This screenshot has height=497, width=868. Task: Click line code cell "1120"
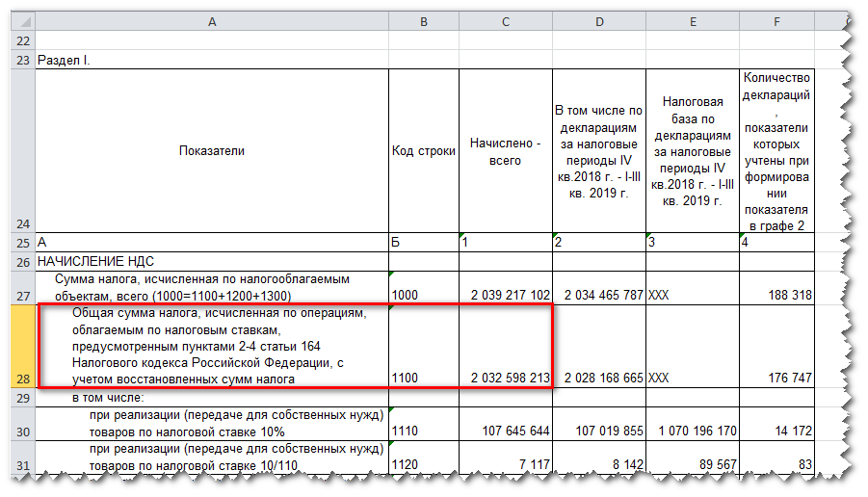424,458
